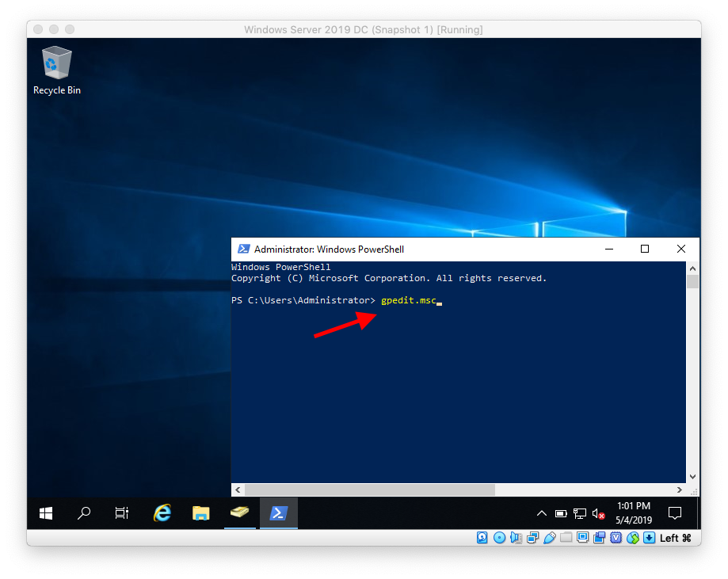
Task: Click the VirtualBox network adapters icon
Action: pos(532,538)
